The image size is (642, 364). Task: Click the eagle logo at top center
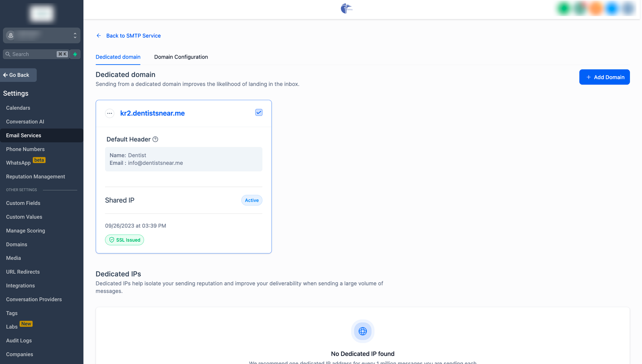346,8
